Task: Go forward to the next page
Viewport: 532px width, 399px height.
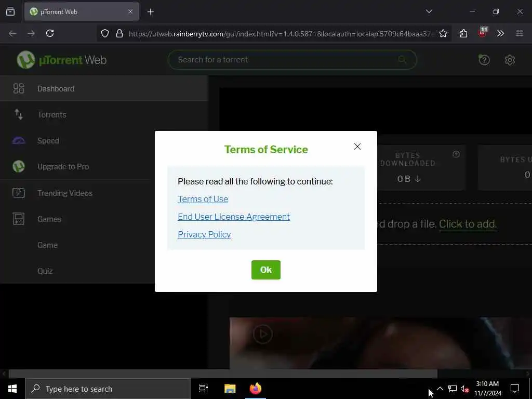Action: [x=31, y=33]
